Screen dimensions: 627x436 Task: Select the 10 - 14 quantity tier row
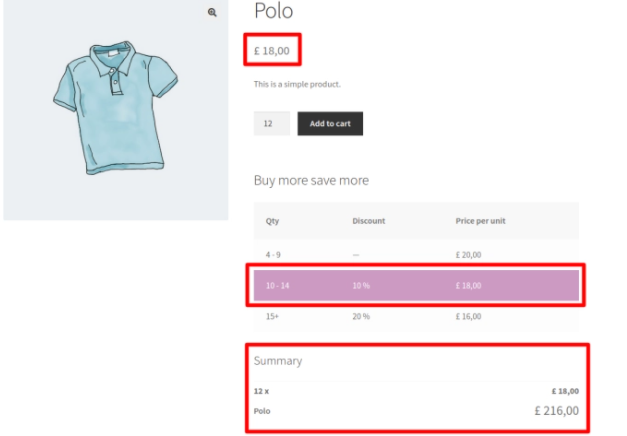pyautogui.click(x=416, y=286)
